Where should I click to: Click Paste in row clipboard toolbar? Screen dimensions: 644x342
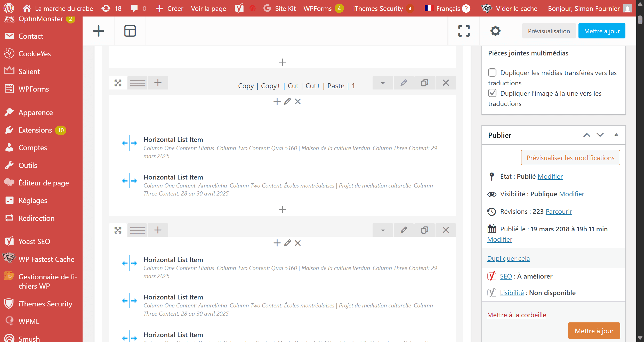pos(336,86)
